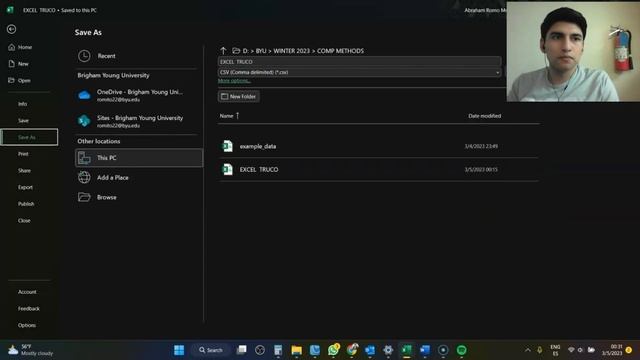The height and width of the screenshot is (360, 640).
Task: Choose Close in the sidebar
Action: [x=24, y=221]
